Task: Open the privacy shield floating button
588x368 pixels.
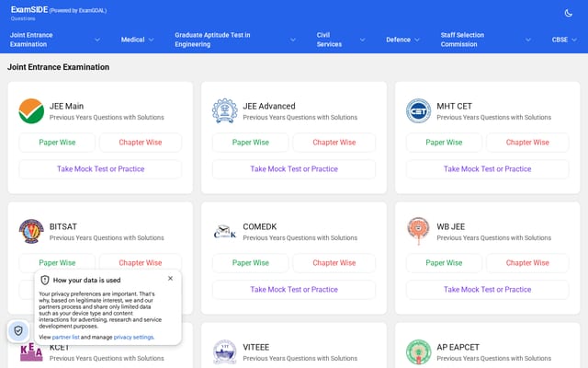Action: pyautogui.click(x=18, y=331)
